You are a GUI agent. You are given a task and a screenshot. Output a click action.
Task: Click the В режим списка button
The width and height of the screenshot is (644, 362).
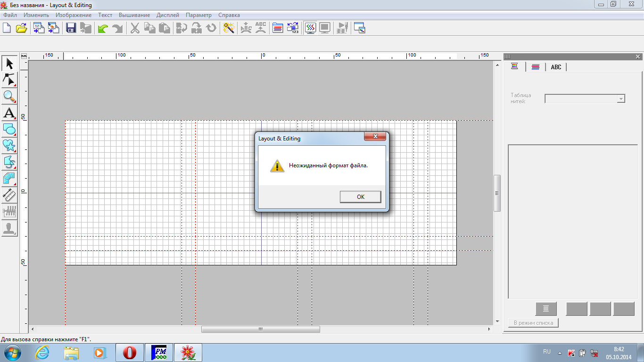[534, 323]
